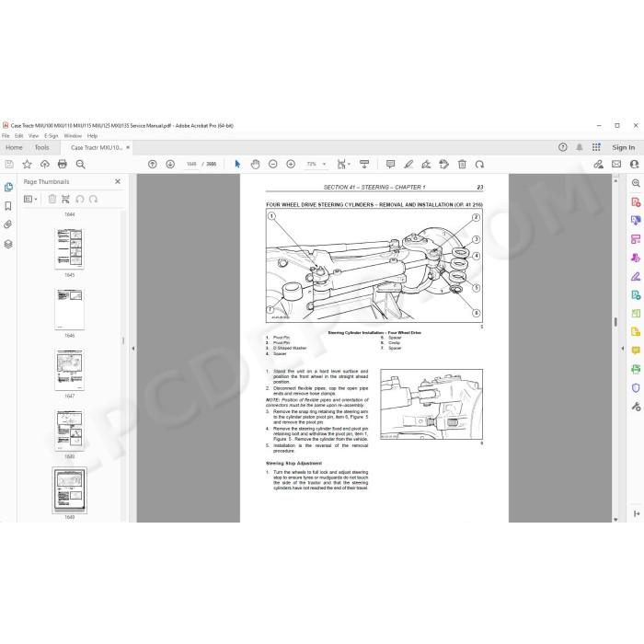This screenshot has width=644, height=644.
Task: Open the E-Sign menu
Action: 52,136
